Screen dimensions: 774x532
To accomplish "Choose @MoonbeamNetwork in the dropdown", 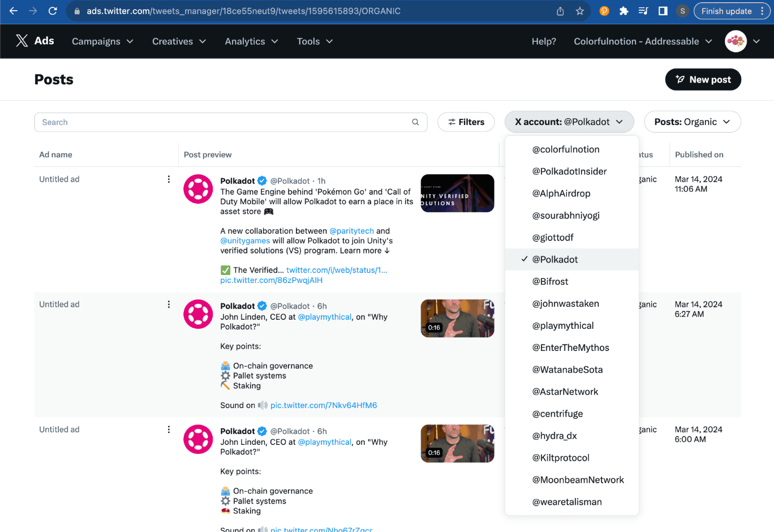I will coord(572,480).
